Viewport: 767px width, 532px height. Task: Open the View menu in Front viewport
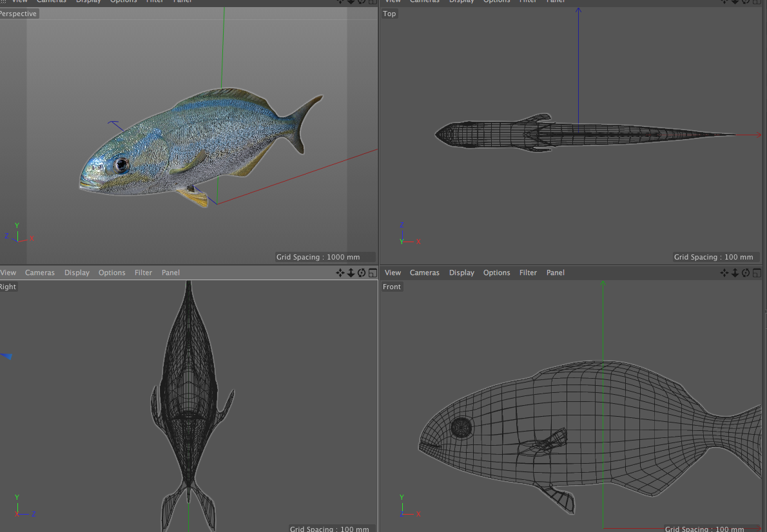tap(393, 273)
